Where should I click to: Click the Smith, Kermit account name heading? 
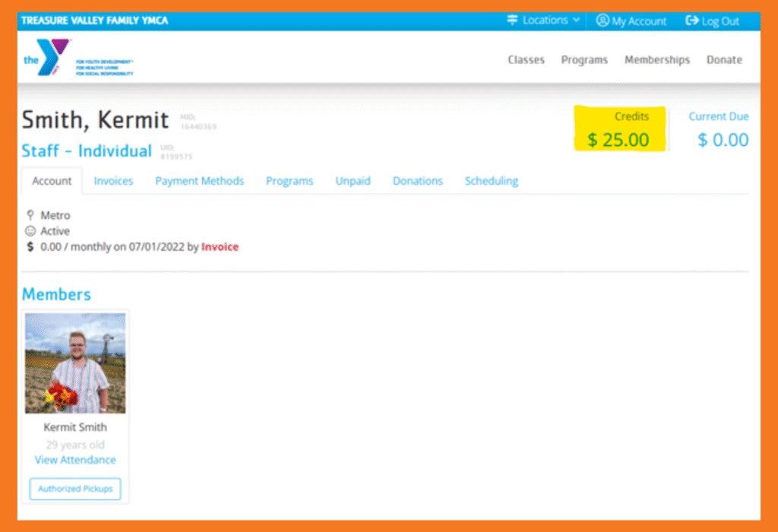click(x=95, y=119)
